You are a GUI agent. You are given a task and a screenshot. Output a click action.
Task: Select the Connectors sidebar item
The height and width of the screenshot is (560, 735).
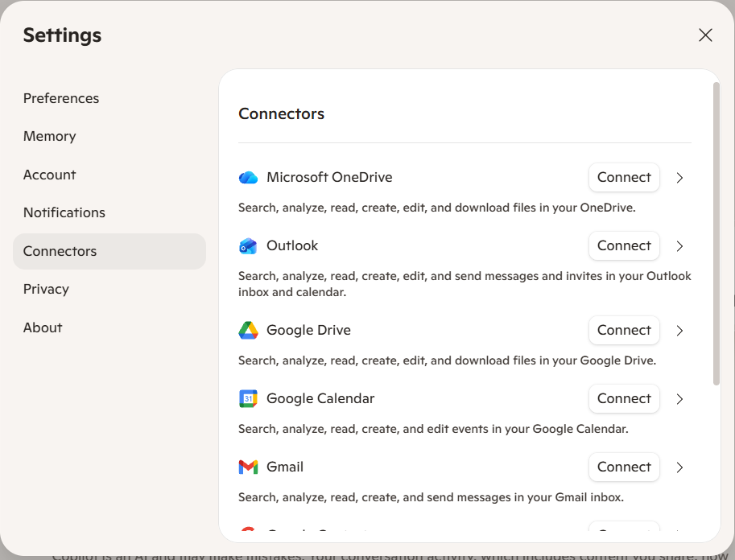click(x=109, y=251)
